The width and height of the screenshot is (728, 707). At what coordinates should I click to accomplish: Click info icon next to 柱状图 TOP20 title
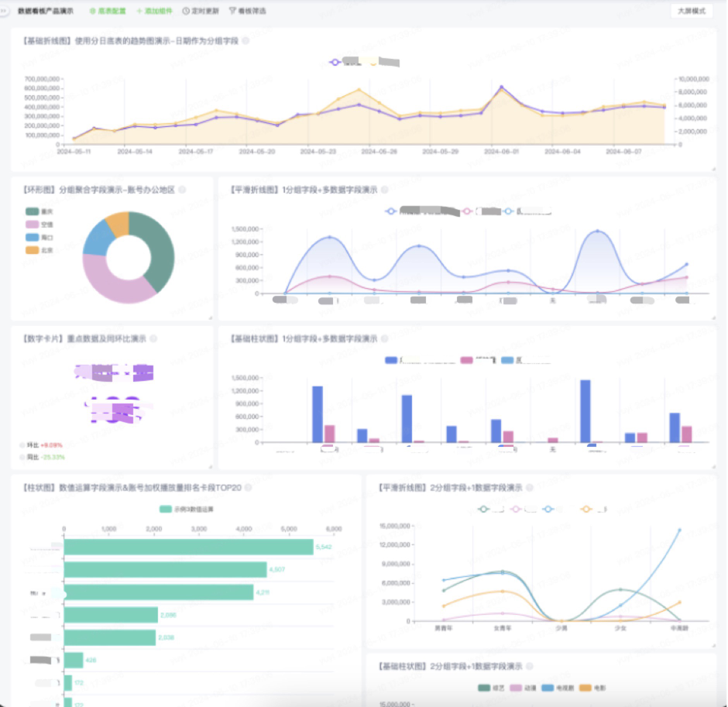249,487
